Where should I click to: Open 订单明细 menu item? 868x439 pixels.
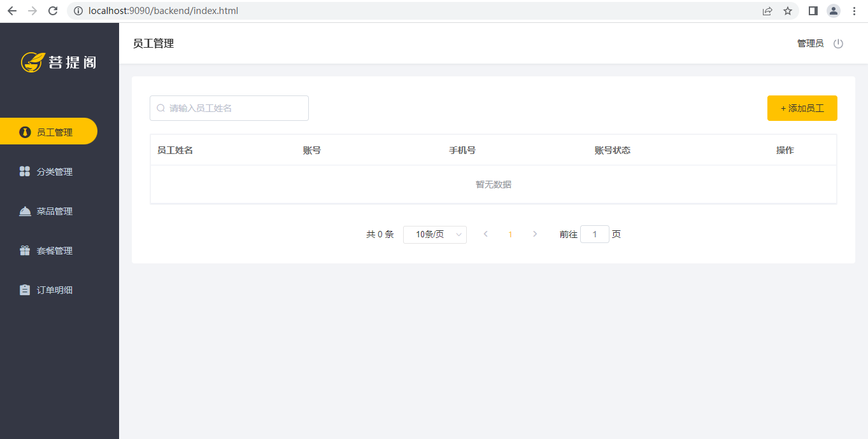tap(54, 290)
